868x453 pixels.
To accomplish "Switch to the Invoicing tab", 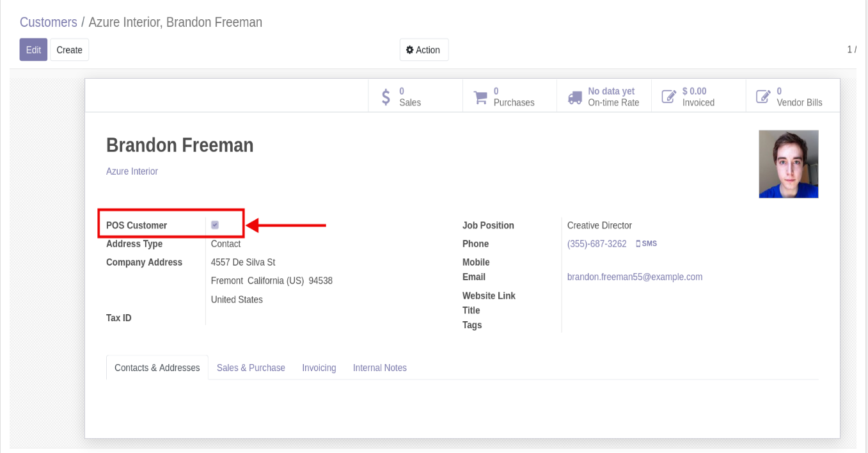I will (x=319, y=368).
